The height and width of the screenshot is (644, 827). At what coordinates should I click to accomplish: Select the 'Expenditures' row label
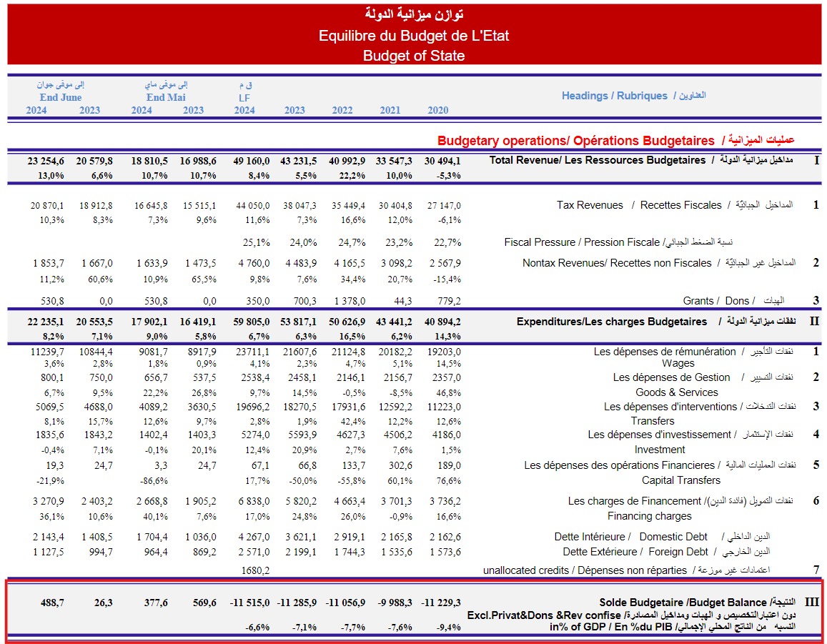point(611,322)
